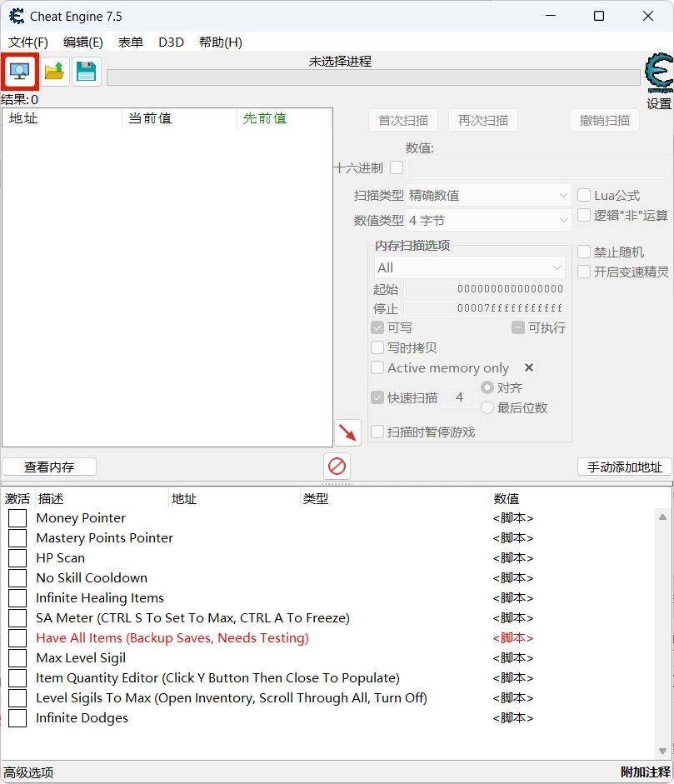Click the 类型 column header in cheat table
Screen dimensions: 674x784
pos(395,498)
